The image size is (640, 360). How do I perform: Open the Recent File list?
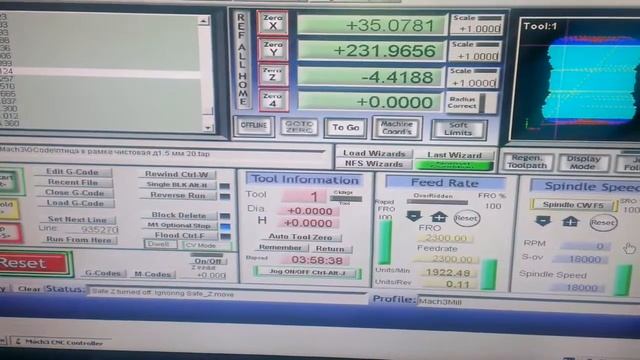(73, 182)
